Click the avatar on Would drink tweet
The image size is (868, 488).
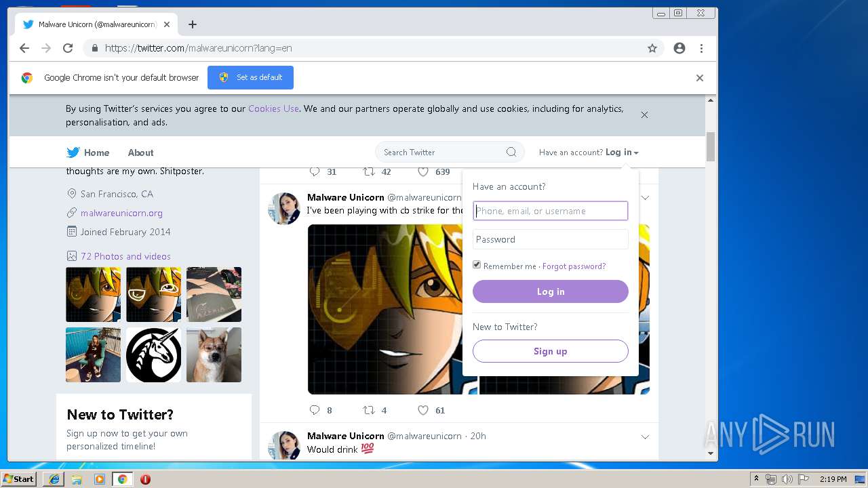(284, 445)
